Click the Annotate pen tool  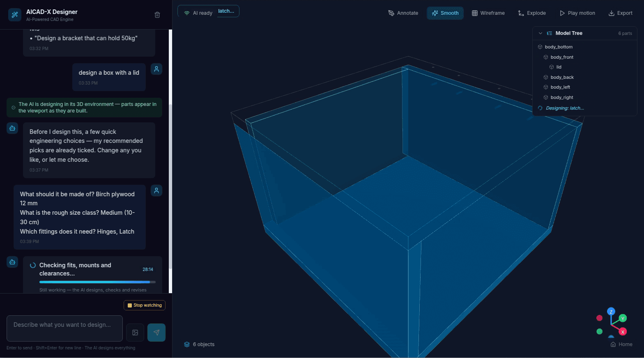pos(403,13)
